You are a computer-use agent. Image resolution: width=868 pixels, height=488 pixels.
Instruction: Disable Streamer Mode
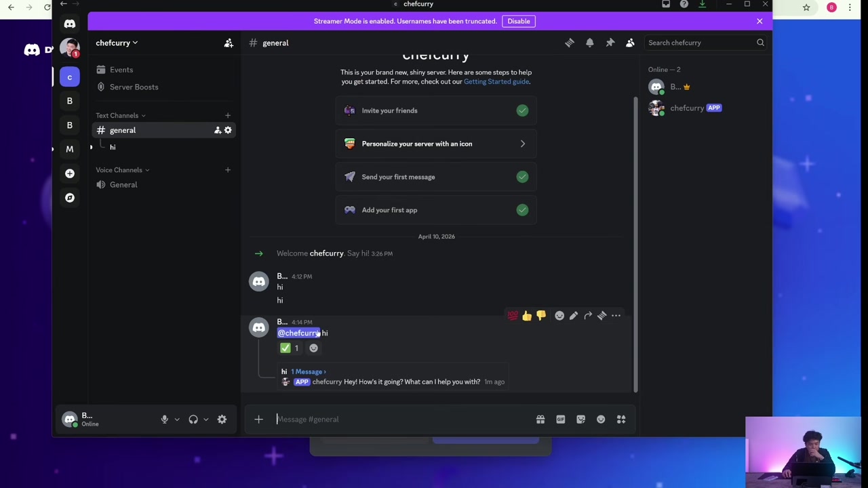(x=519, y=21)
